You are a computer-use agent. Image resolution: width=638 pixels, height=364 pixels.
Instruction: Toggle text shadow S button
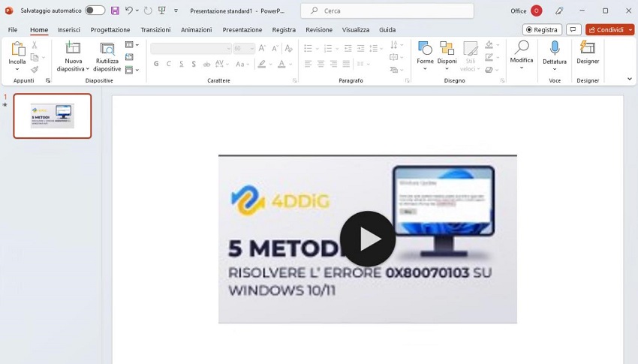(194, 64)
